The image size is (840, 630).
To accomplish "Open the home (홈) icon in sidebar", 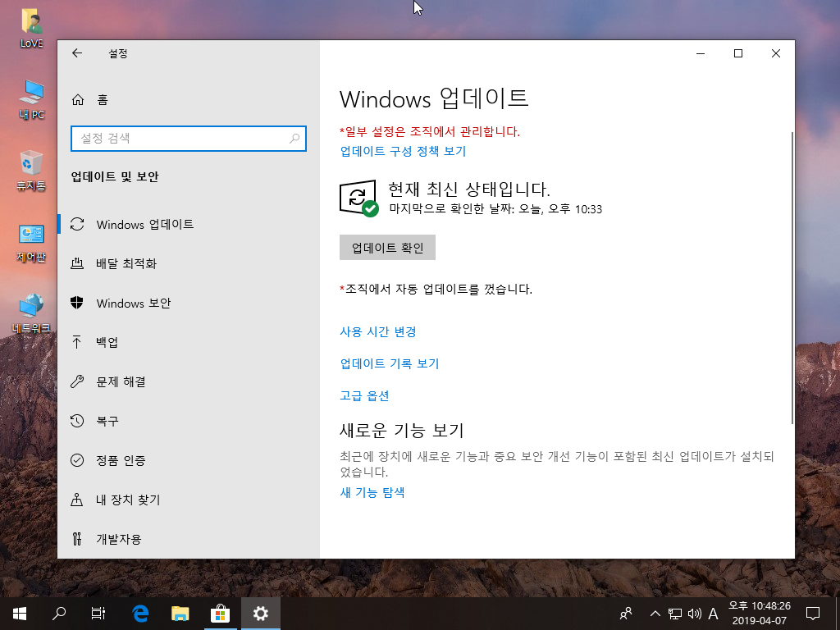I will click(78, 99).
